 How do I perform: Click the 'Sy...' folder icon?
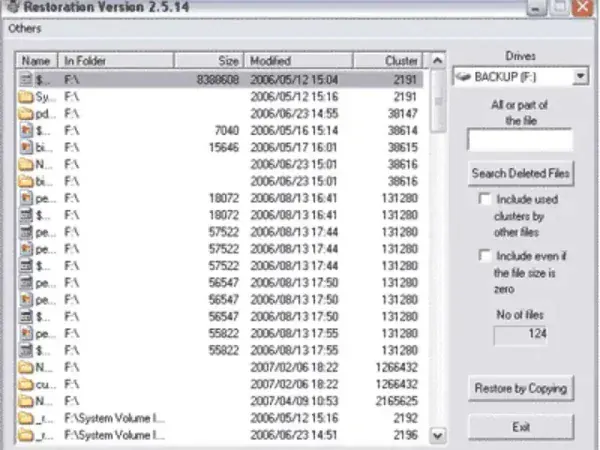[x=27, y=96]
